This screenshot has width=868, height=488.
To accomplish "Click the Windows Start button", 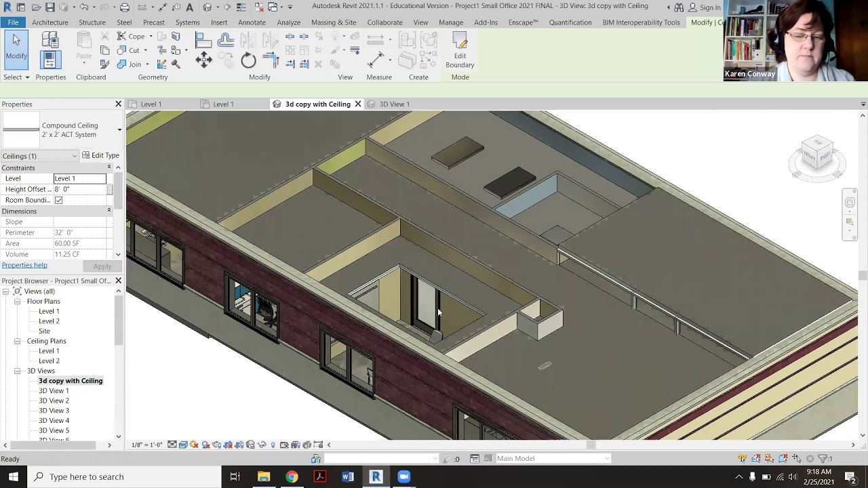I will (x=14, y=476).
